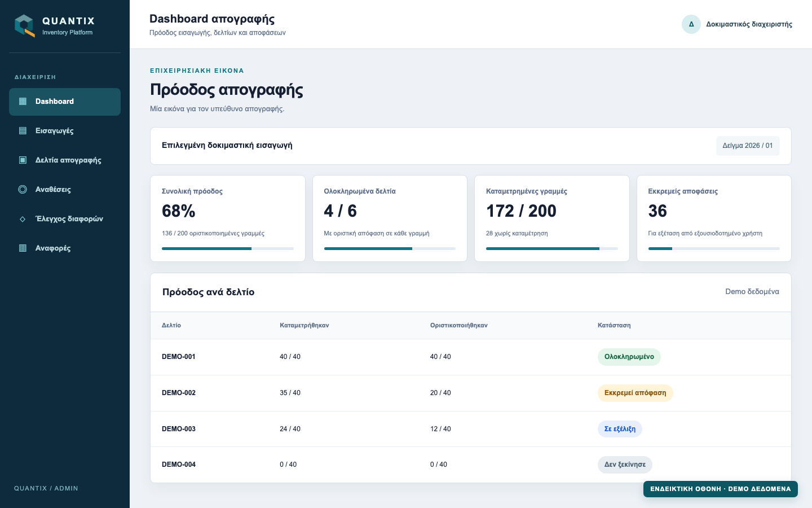The height and width of the screenshot is (508, 812).
Task: Click the Dashboard grid icon in sidebar
Action: click(23, 102)
